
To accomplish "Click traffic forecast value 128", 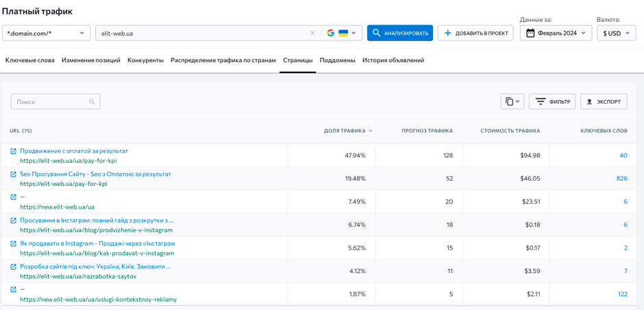I will (448, 155).
